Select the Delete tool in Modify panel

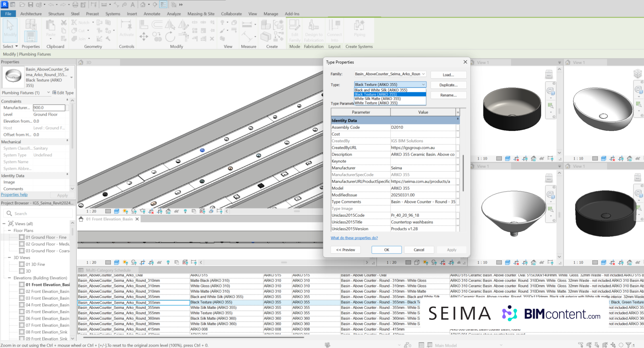pos(212,39)
